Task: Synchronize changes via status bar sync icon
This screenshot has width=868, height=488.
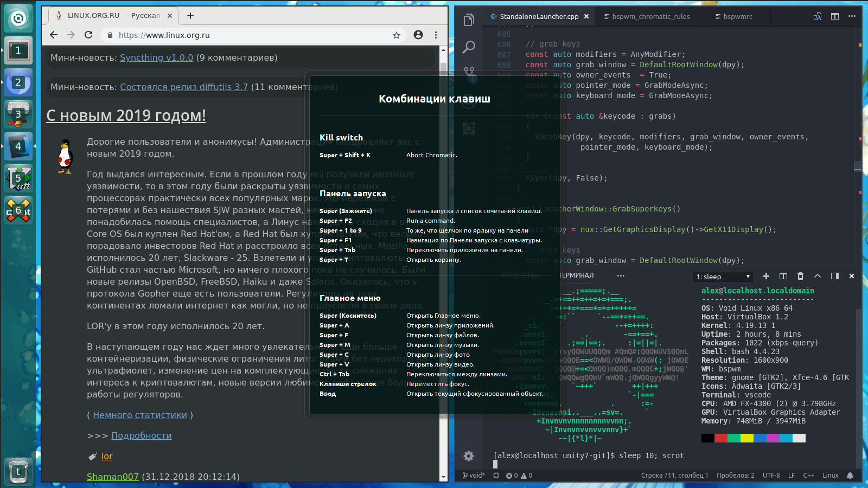Action: pos(496,476)
